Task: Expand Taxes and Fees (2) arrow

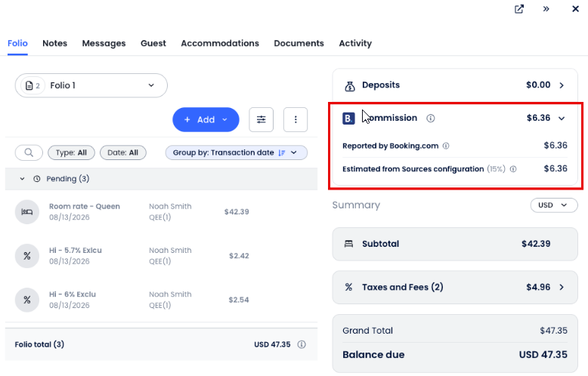Action: [x=562, y=287]
